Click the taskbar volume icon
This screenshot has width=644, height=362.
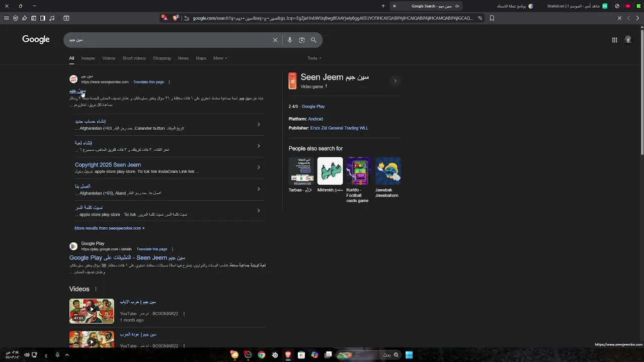(x=27, y=355)
